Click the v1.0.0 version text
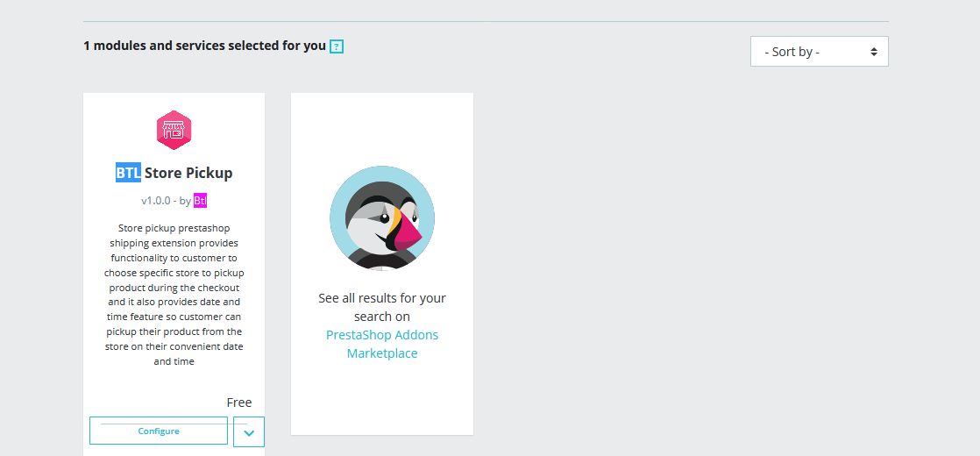The height and width of the screenshot is (456, 980). 156,201
